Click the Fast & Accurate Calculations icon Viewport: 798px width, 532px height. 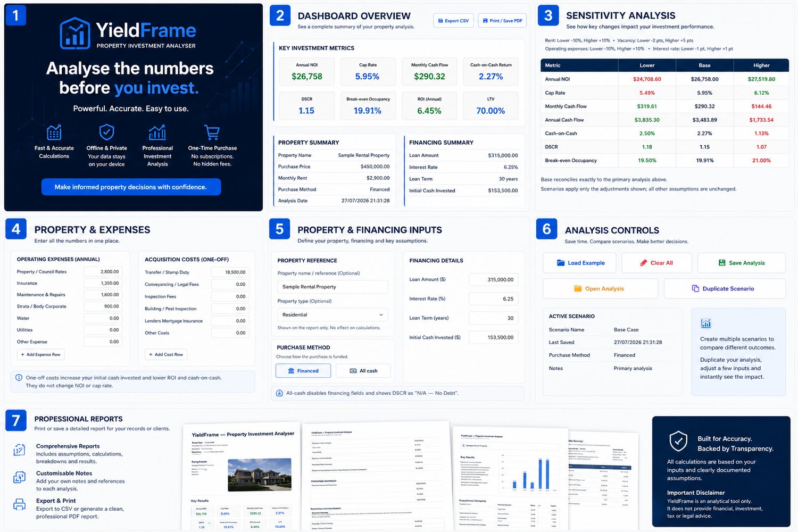tap(54, 132)
